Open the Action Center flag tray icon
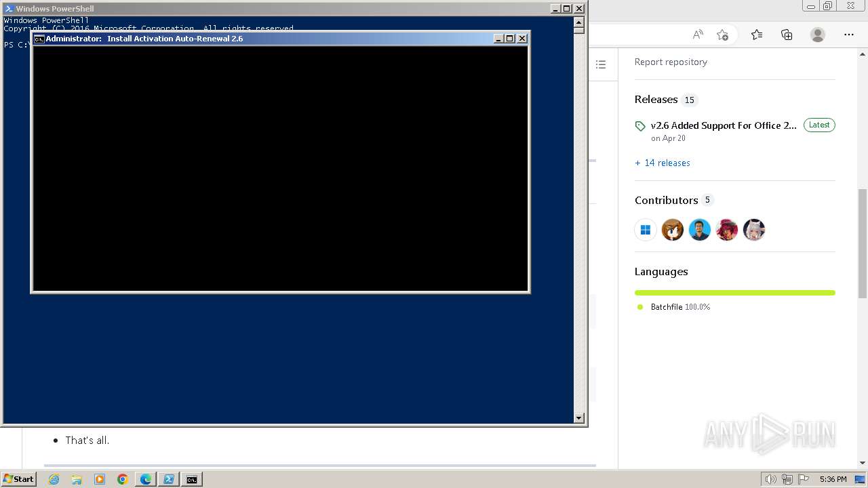 (804, 479)
